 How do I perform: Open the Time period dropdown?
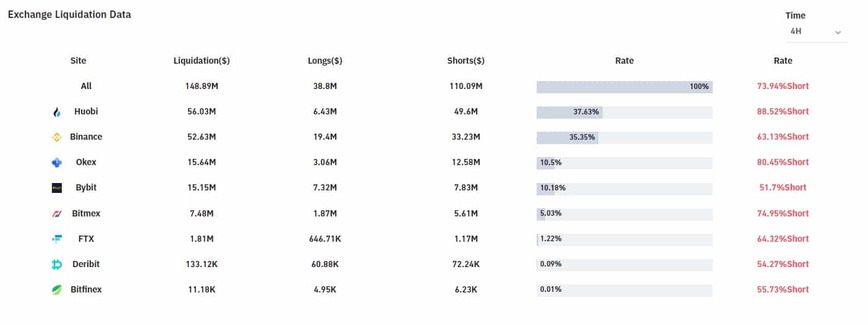coord(815,31)
